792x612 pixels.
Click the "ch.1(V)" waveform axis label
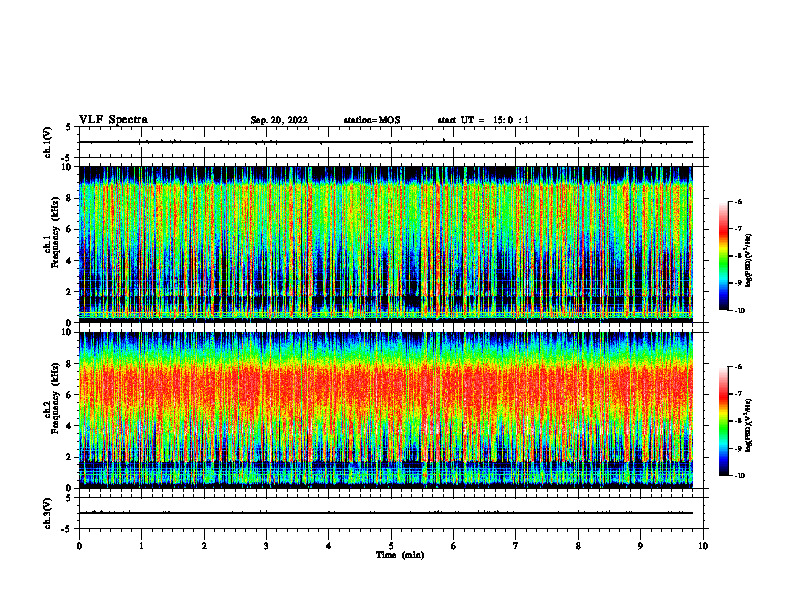(x=47, y=142)
